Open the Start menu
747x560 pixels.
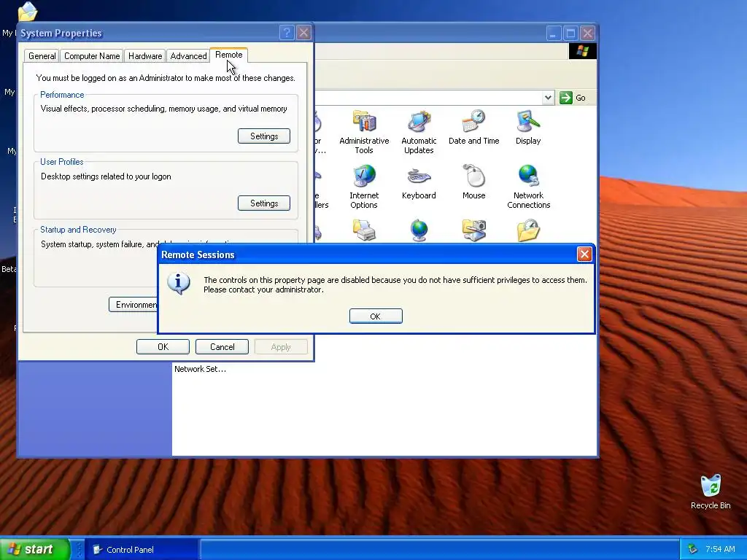(35, 549)
